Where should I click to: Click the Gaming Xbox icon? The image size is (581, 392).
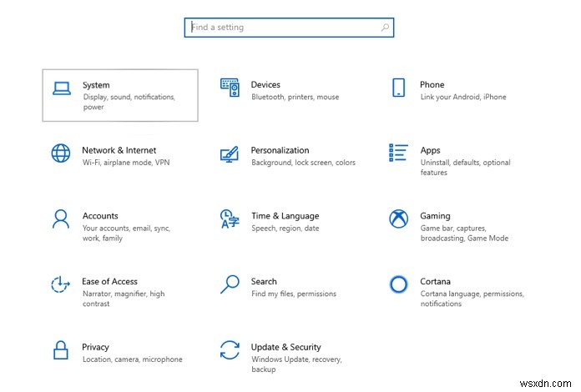pyautogui.click(x=398, y=219)
